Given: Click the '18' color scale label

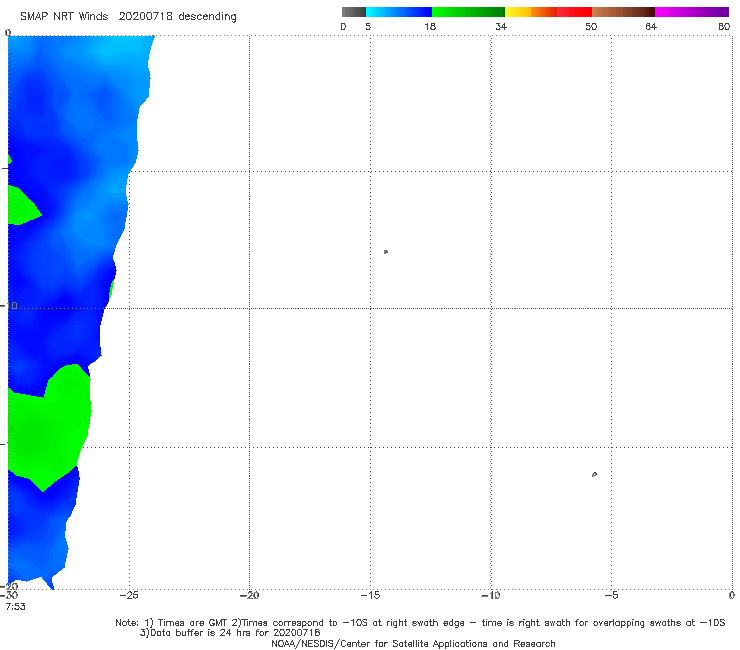Looking at the screenshot, I should coord(430,27).
